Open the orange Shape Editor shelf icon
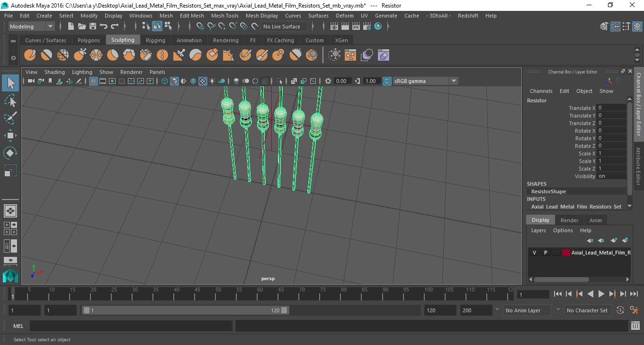Viewport: 644px width, 345px height. (x=350, y=55)
